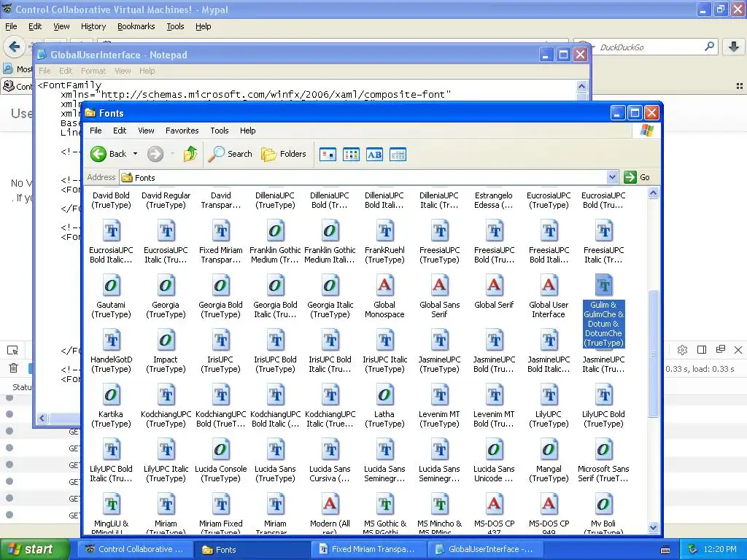Switch to Large Icons view button
Viewport: 747px width, 560px height.
click(328, 155)
